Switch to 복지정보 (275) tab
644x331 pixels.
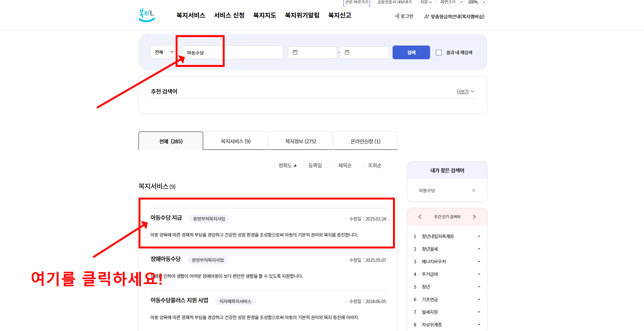coord(300,141)
